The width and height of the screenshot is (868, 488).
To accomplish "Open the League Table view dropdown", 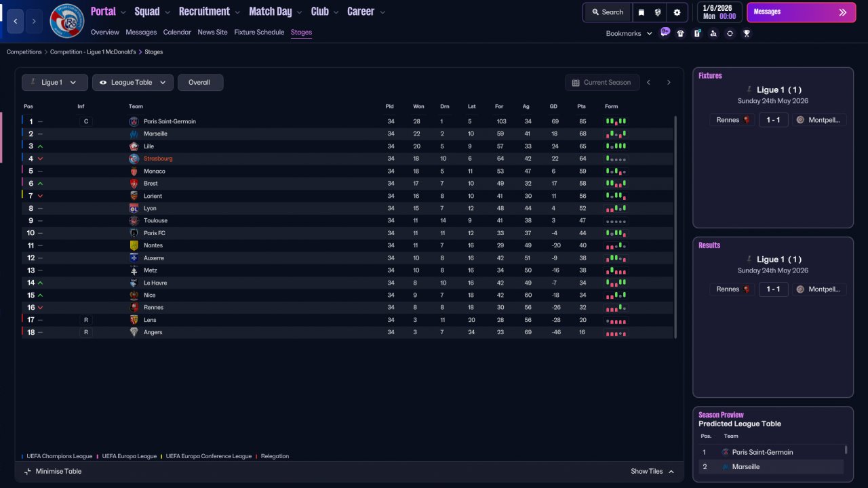I will (133, 83).
